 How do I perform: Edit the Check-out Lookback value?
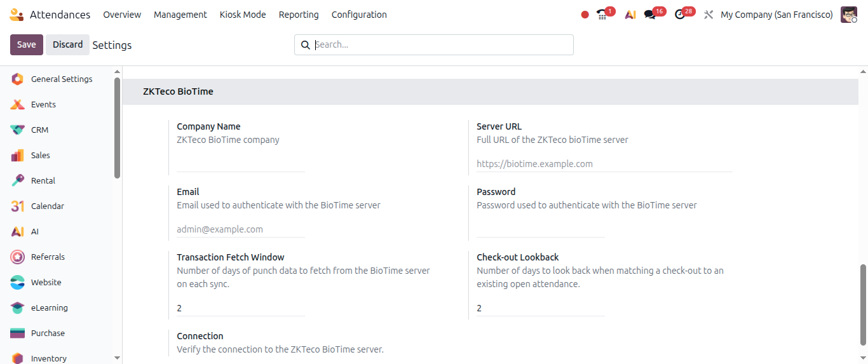point(541,308)
